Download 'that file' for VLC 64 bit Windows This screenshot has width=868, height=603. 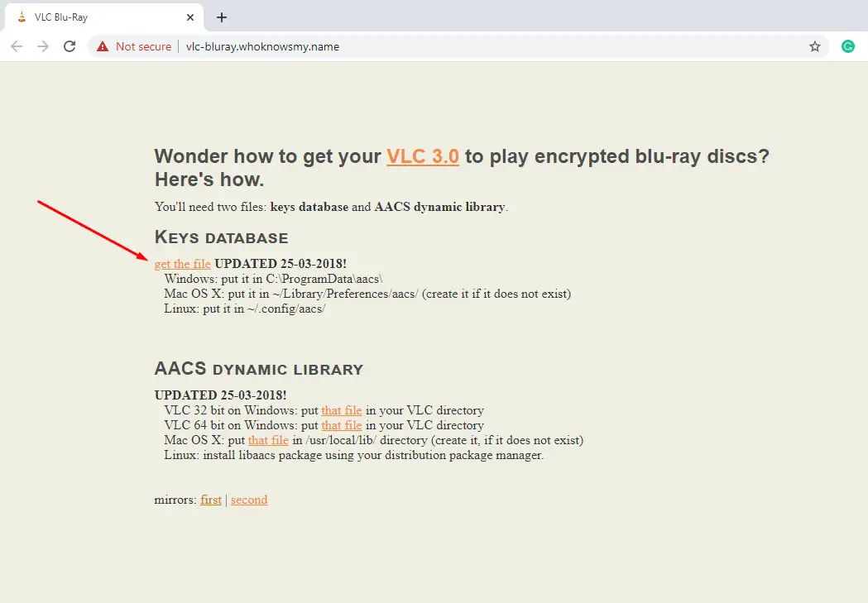[x=342, y=425]
